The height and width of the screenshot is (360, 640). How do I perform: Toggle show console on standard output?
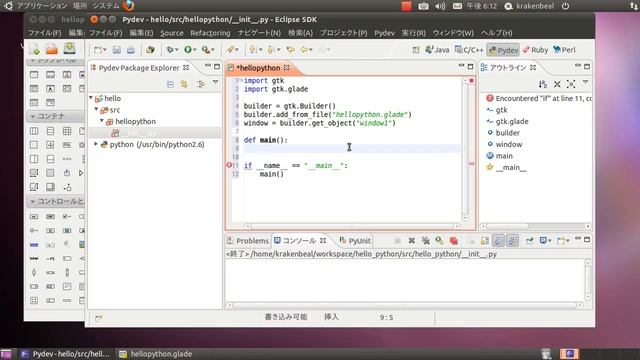(498, 241)
